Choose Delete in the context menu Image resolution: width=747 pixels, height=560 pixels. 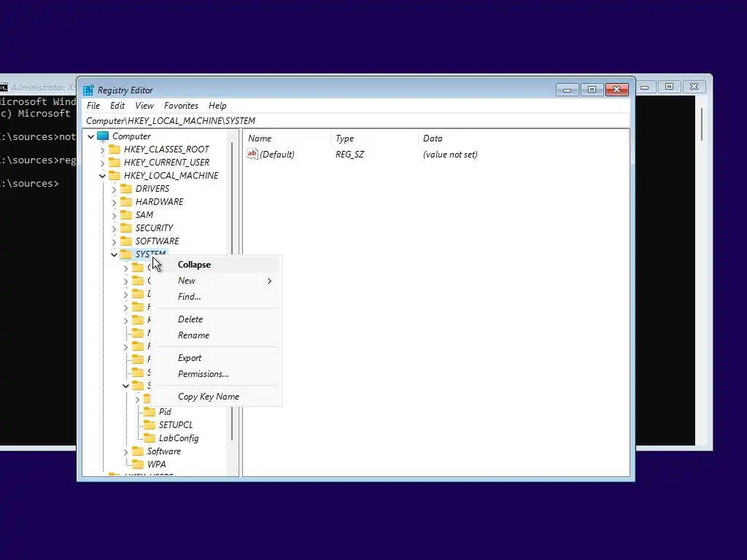coord(217,319)
